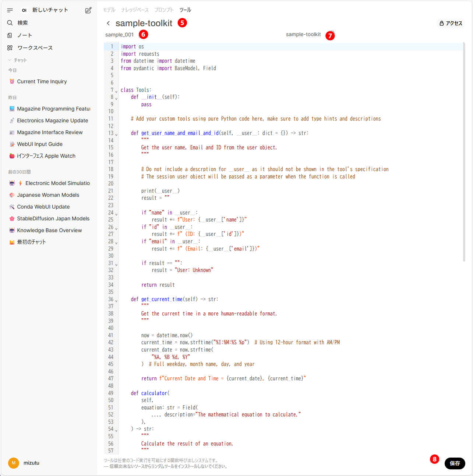Select the ツール tab
Image resolution: width=473 pixels, height=476 pixels.
185,10
